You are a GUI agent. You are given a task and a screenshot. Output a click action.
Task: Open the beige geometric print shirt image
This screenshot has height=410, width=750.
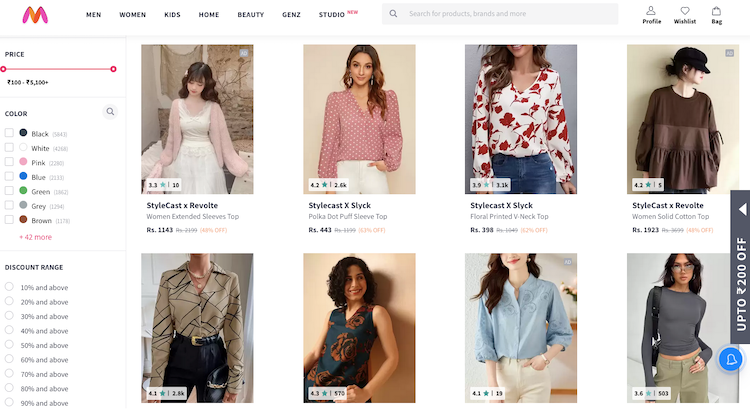(x=197, y=328)
